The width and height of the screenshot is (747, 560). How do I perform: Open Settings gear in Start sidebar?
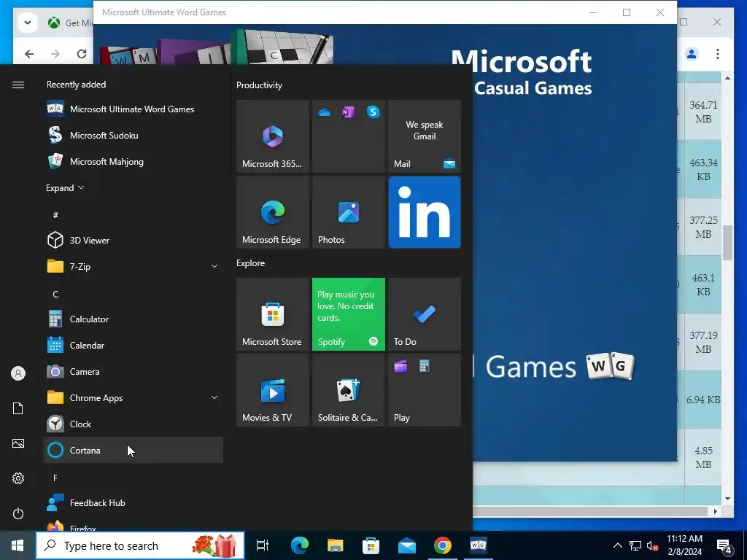pyautogui.click(x=18, y=478)
